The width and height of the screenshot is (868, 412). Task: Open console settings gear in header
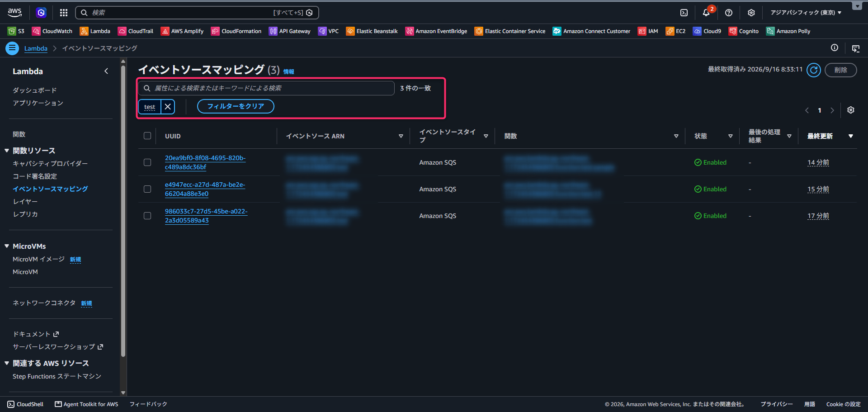coord(751,13)
